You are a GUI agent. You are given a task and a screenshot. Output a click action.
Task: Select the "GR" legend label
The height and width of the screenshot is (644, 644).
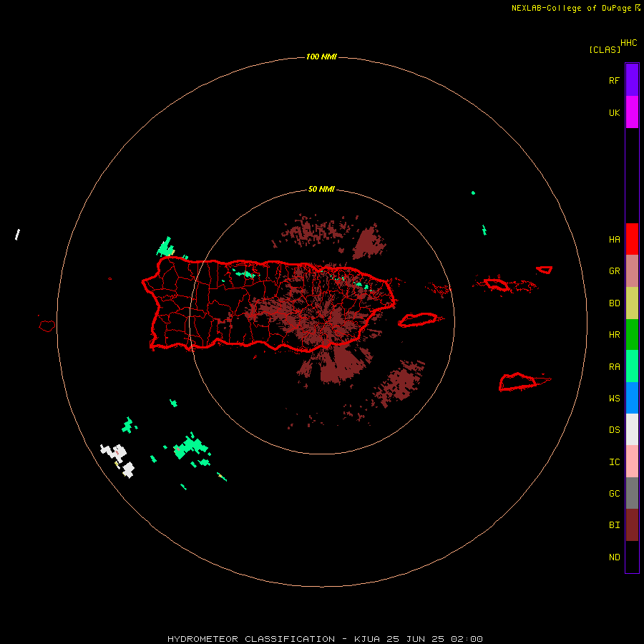click(x=614, y=271)
